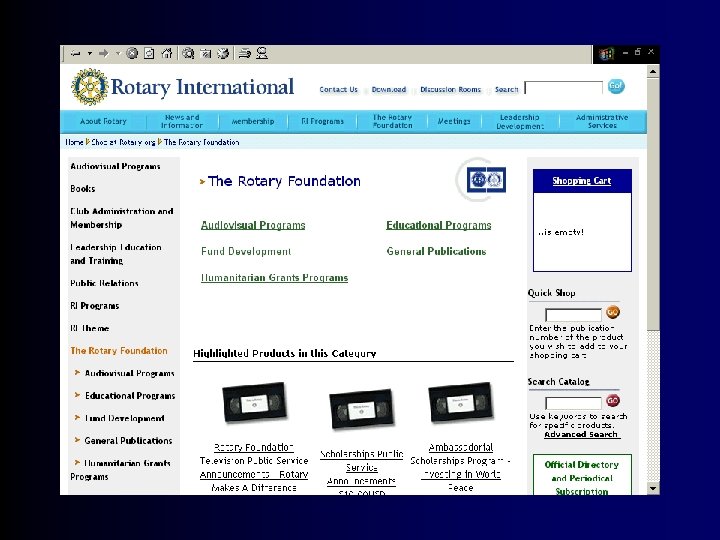Open the History toolbar icon
Viewport: 720px width, 540px height.
pos(223,54)
